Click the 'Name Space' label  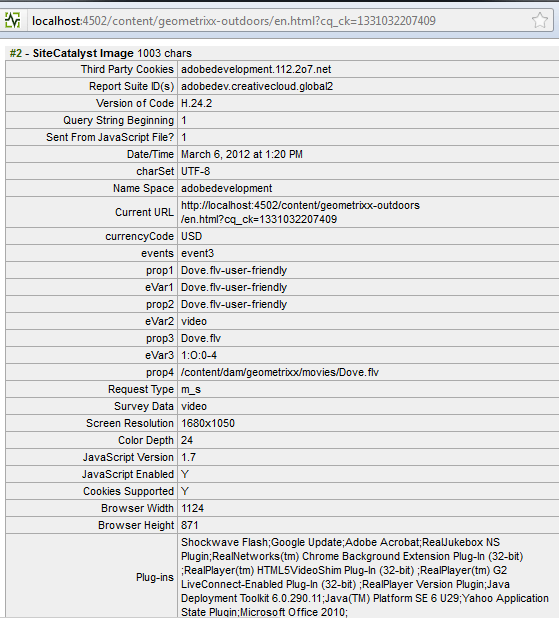click(x=143, y=188)
